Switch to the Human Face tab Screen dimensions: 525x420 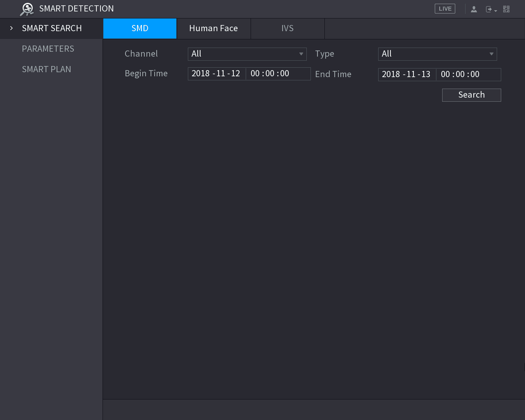214,28
